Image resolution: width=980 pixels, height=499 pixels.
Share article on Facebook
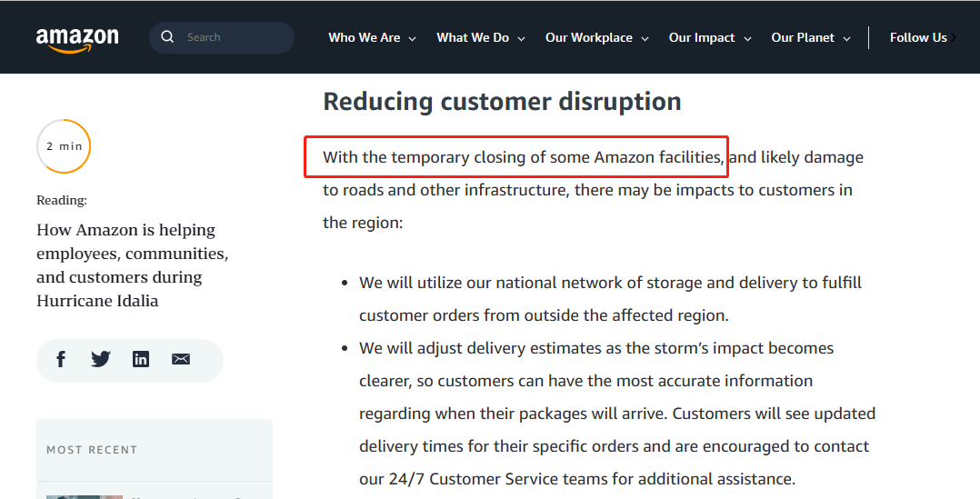[61, 359]
